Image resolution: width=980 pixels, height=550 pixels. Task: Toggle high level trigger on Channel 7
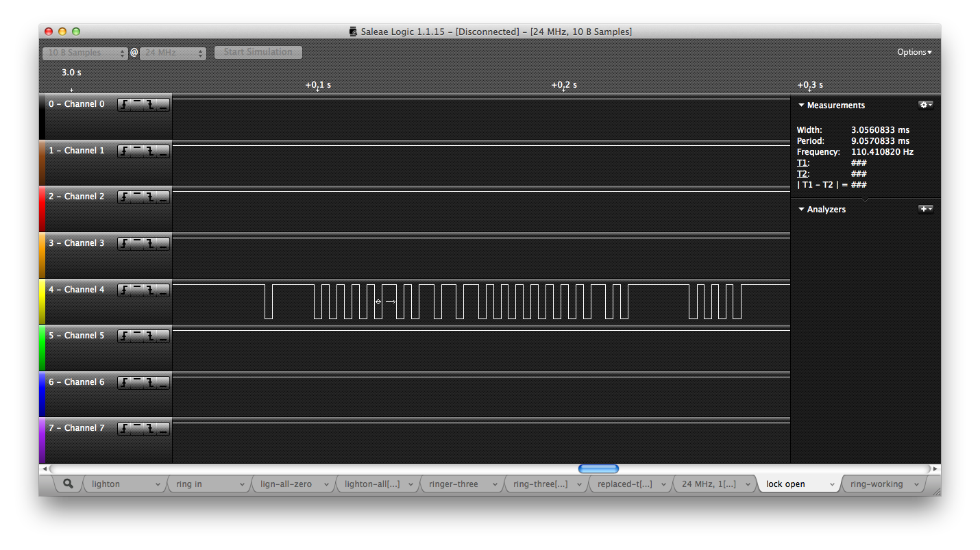[137, 429]
